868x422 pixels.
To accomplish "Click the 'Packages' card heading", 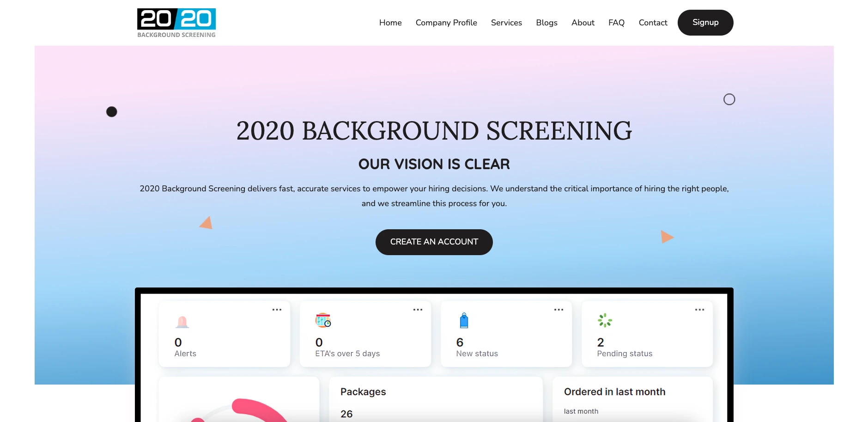I will (x=363, y=391).
